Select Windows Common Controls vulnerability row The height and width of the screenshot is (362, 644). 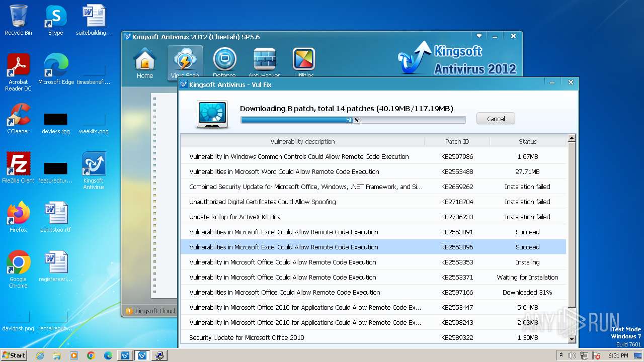tap(373, 156)
